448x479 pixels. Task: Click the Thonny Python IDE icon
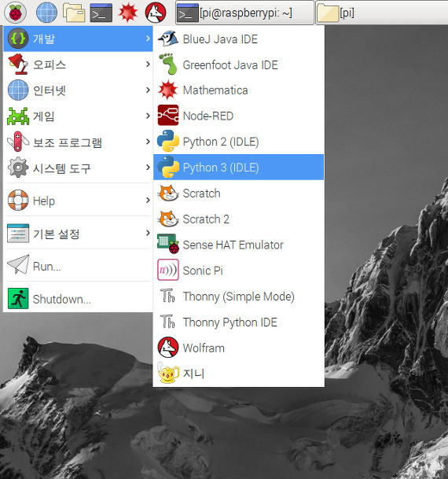tap(167, 322)
